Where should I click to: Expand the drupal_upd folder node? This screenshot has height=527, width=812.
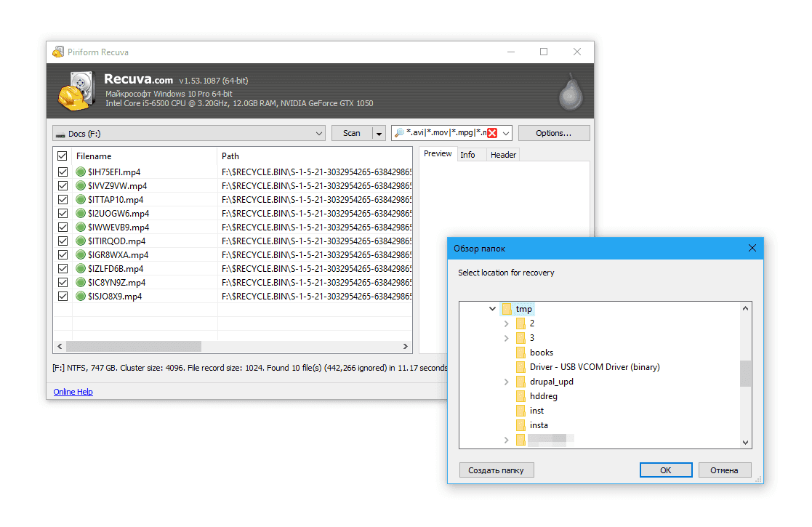tap(507, 382)
